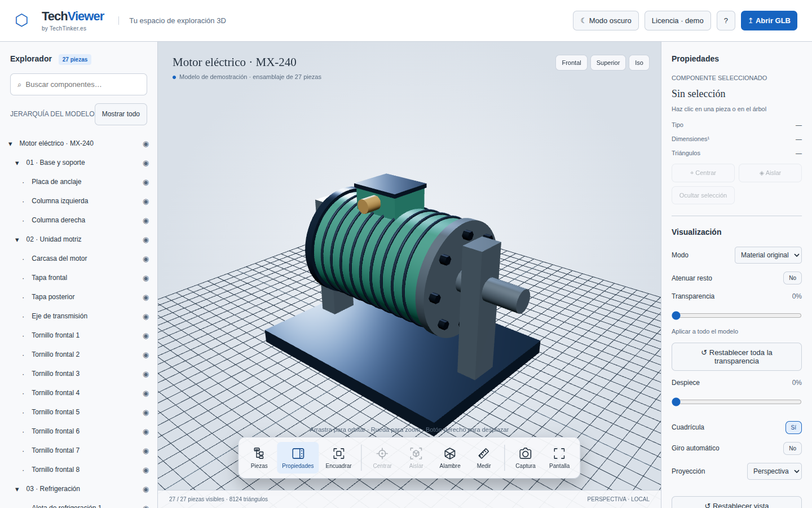
Task: Click the PERSPECTIVA · LOCAL status text
Action: click(x=618, y=499)
